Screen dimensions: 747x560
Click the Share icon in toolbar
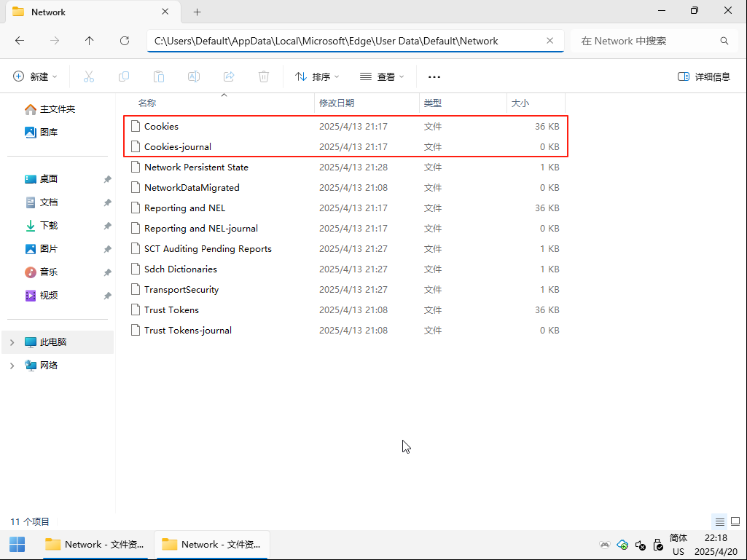coord(229,76)
